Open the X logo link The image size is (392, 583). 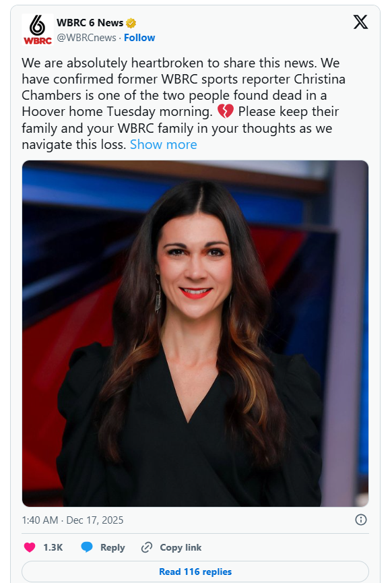(360, 22)
